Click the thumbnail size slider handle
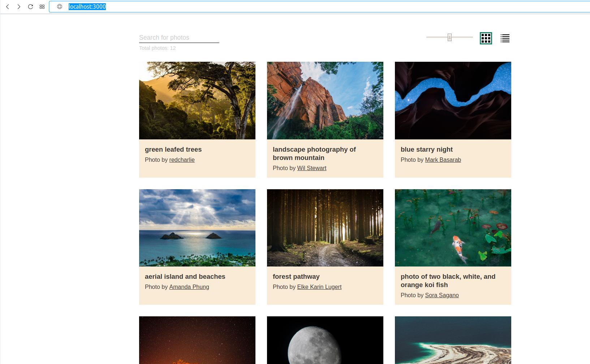 pos(449,37)
